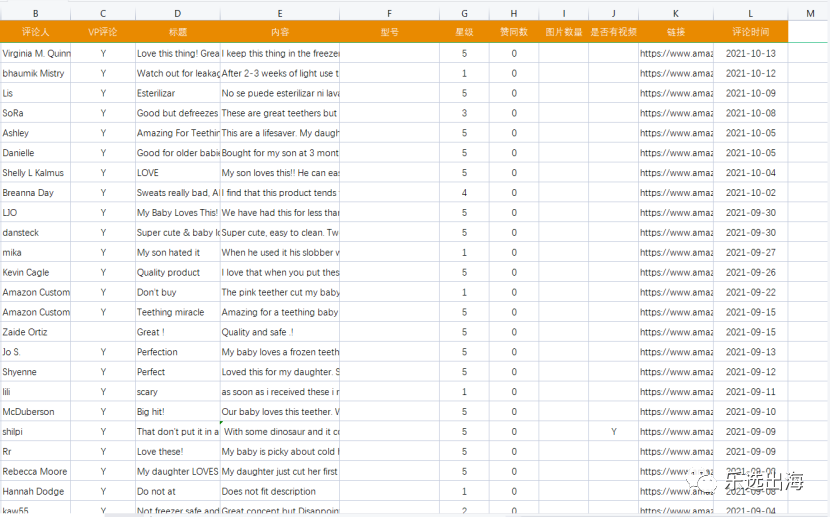Screen dimensions: 830x517
Task: Click the title cell "Do not at"
Action: click(x=177, y=491)
